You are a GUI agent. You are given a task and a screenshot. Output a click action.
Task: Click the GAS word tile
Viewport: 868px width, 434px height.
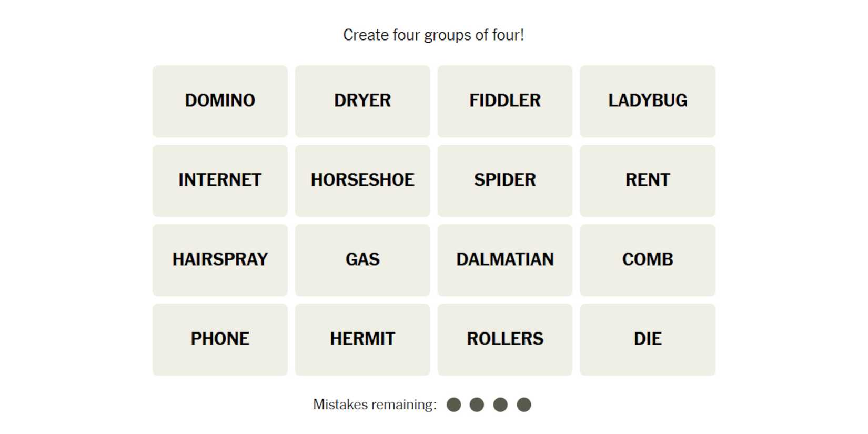[x=362, y=260]
